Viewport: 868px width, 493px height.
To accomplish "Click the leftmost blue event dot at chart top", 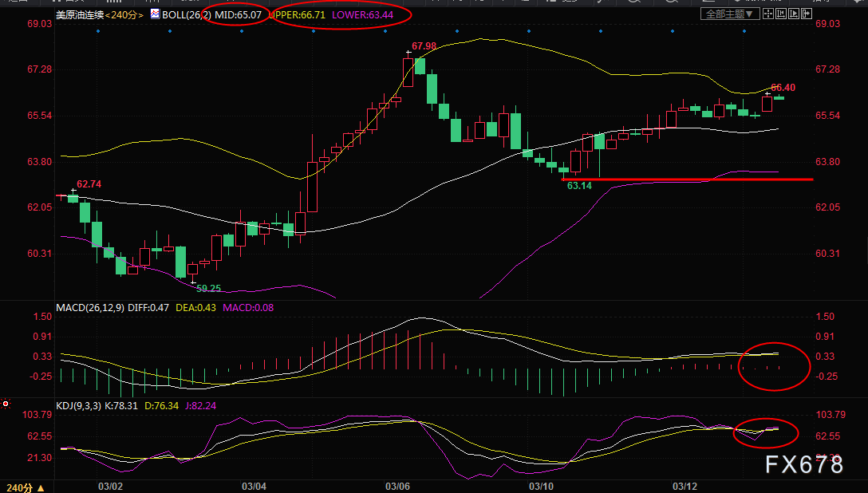I will click(98, 31).
